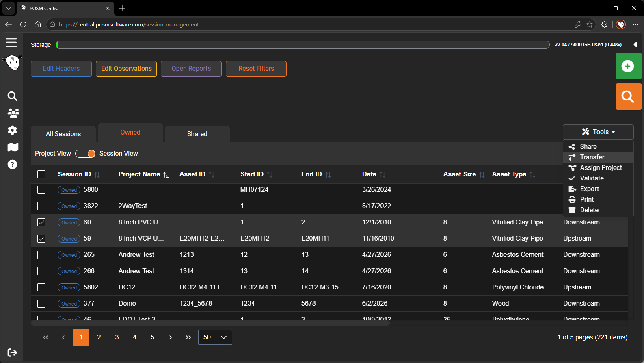This screenshot has width=644, height=363.
Task: Collapse the Tools dropdown menu
Action: pos(598,132)
